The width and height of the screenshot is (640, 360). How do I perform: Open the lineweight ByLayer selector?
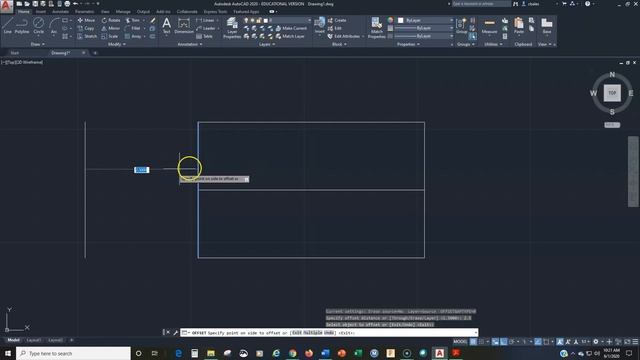point(423,28)
